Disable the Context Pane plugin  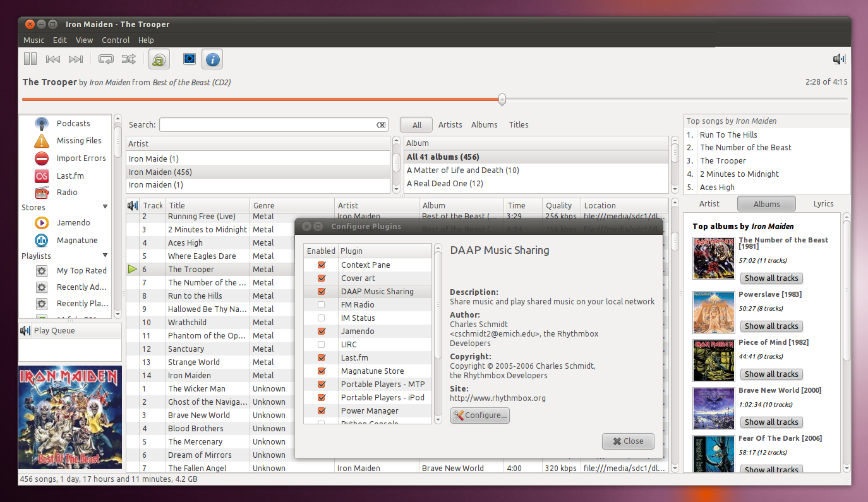tap(321, 265)
